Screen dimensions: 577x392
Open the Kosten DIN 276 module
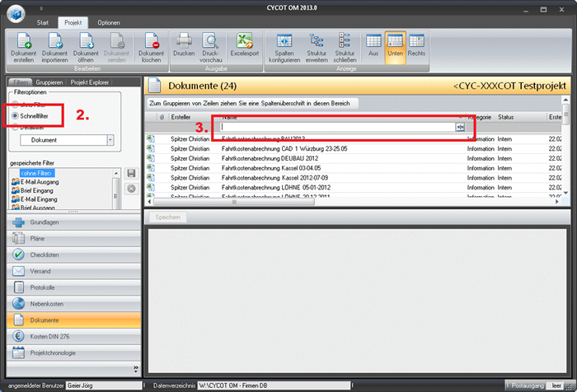[x=73, y=337]
